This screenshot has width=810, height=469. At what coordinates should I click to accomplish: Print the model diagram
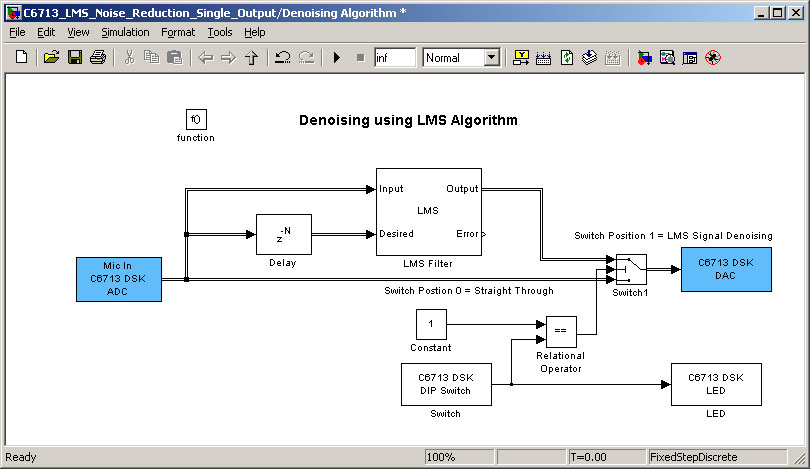tap(97, 58)
